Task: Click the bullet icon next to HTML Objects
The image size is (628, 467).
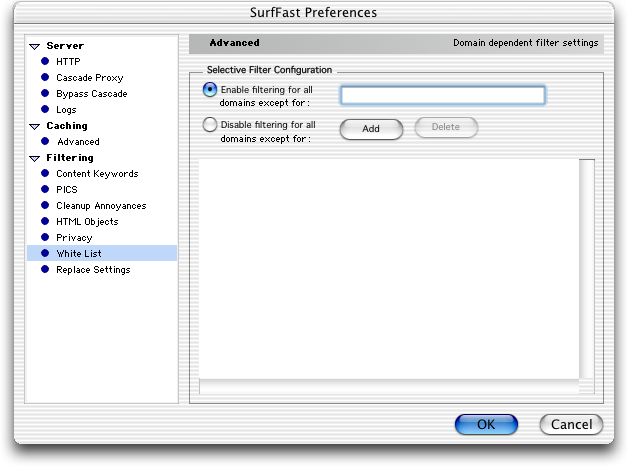Action: (x=45, y=221)
